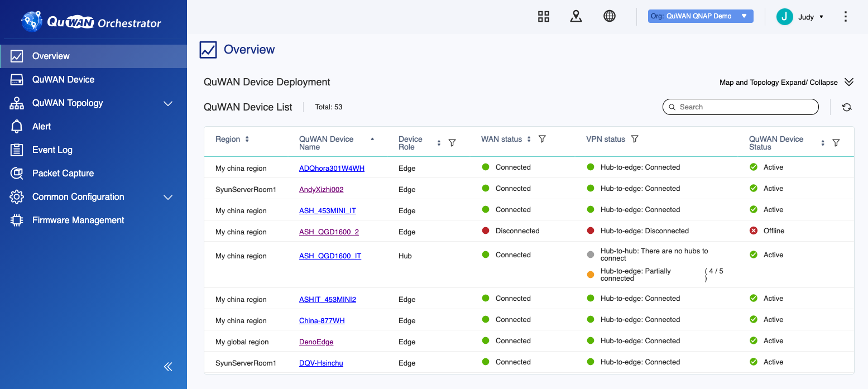The image size is (868, 389).
Task: Click the refresh device list icon
Action: (x=847, y=107)
